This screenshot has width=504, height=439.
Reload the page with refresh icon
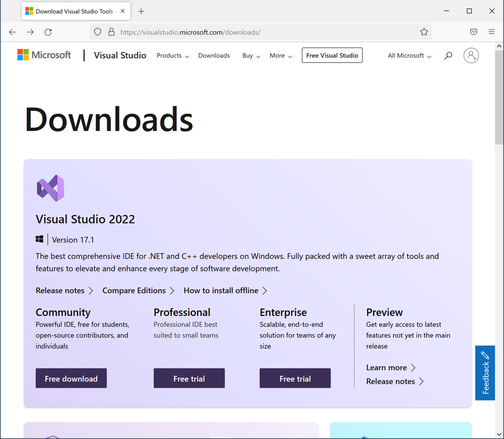click(x=48, y=32)
